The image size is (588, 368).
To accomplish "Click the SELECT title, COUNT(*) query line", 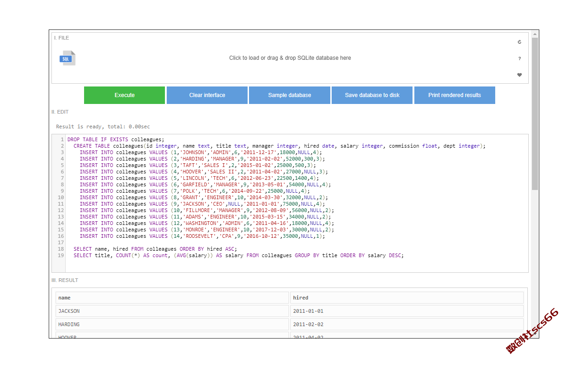I will click(x=239, y=255).
